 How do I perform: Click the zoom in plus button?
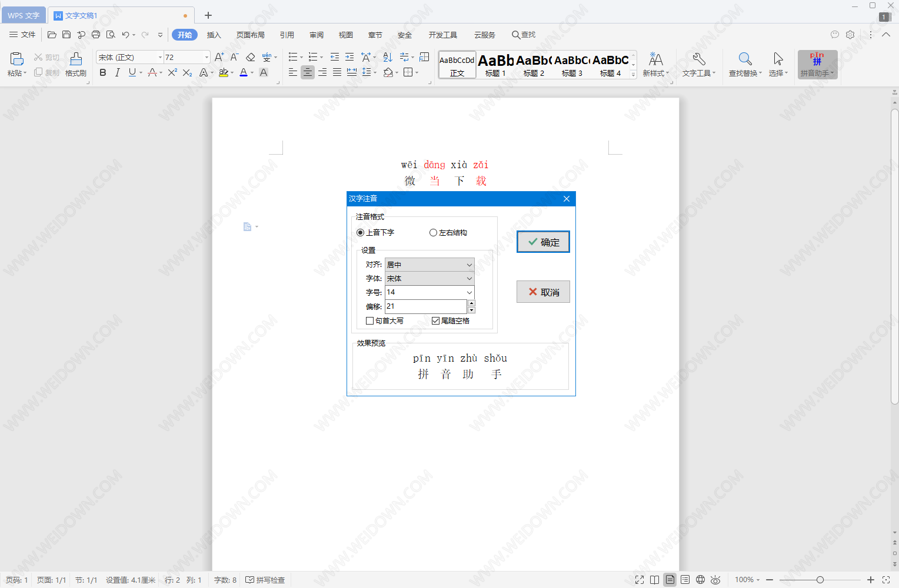(871, 580)
